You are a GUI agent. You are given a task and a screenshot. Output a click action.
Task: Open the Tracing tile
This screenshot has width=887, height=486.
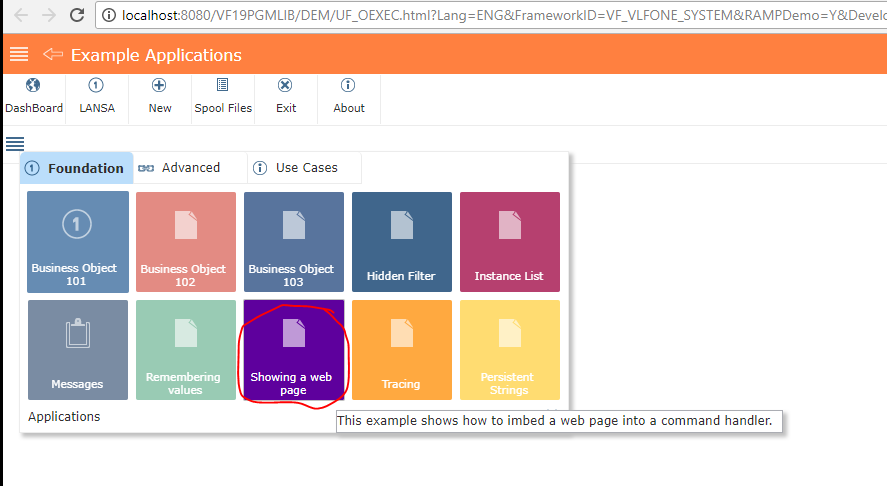pyautogui.click(x=402, y=350)
